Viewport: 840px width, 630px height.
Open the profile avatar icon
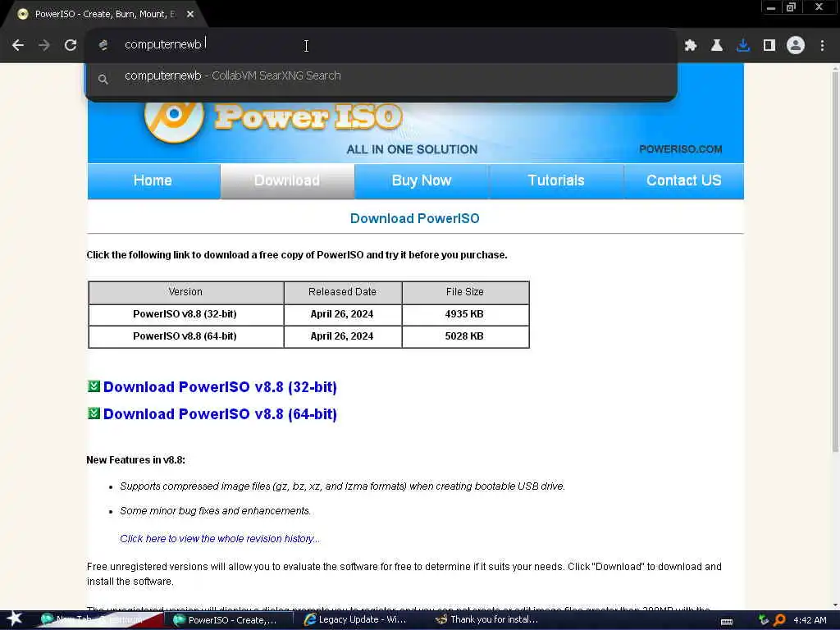click(796, 46)
